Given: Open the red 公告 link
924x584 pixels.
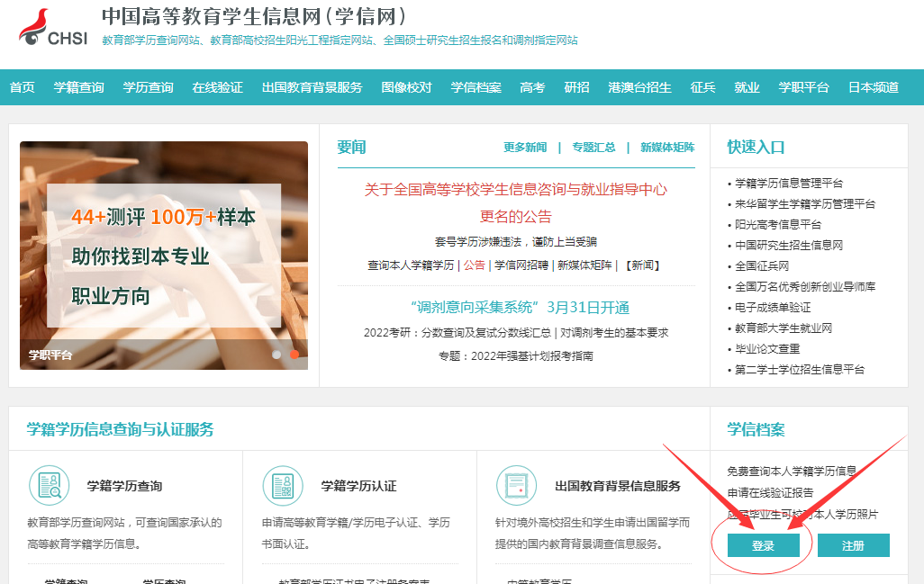Looking at the screenshot, I should pyautogui.click(x=474, y=265).
